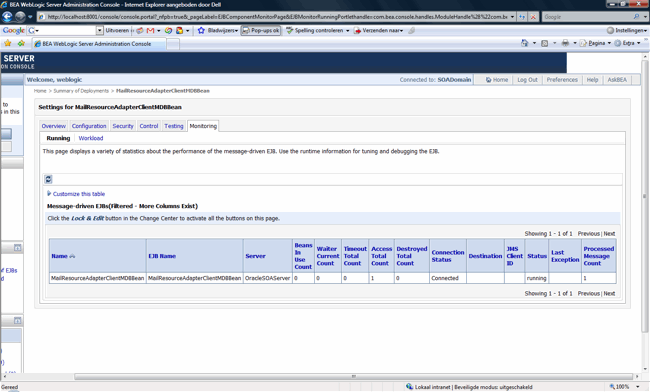This screenshot has height=392, width=650.
Task: Click the Print icon in IE toolbar
Action: click(565, 43)
